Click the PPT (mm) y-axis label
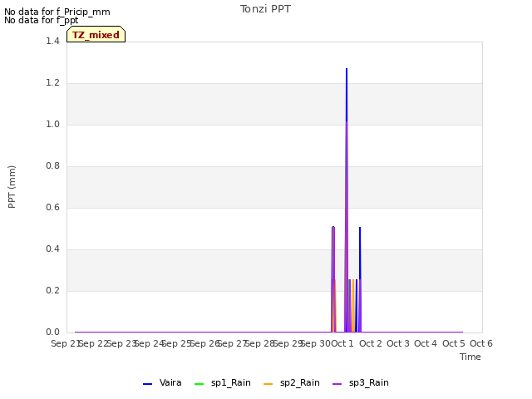Image resolution: width=532 pixels, height=399 pixels. coord(12,186)
